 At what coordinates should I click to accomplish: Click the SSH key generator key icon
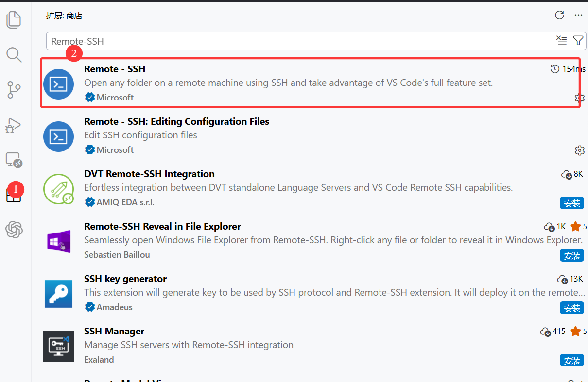(58, 294)
